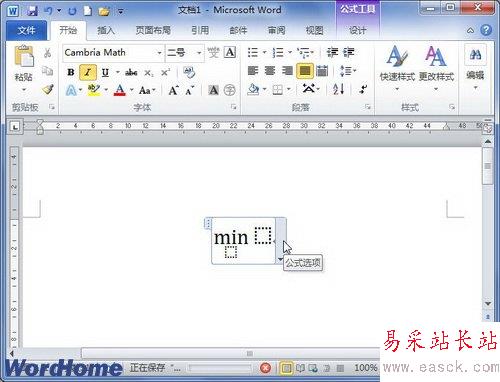The image size is (500, 382).
Task: Open the font color dropdown arrow
Action: click(131, 90)
